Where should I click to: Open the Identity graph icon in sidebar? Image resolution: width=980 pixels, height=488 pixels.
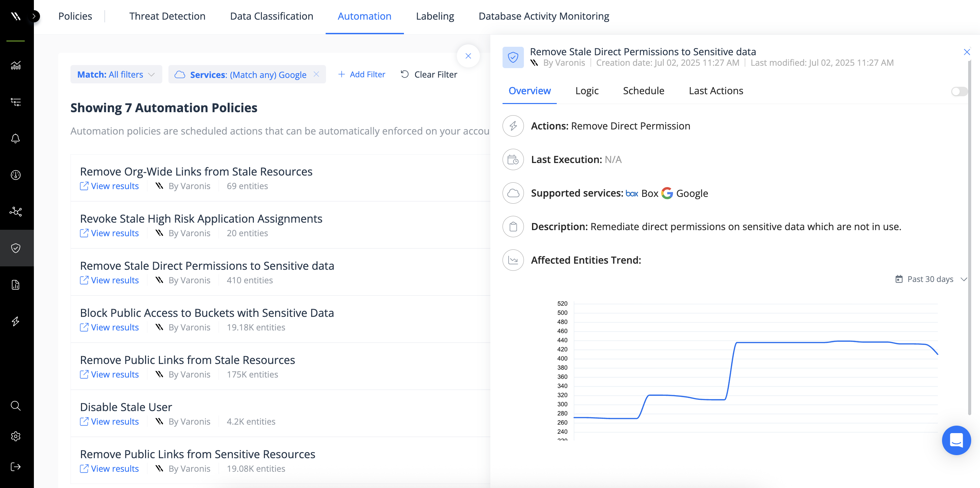pos(16,212)
